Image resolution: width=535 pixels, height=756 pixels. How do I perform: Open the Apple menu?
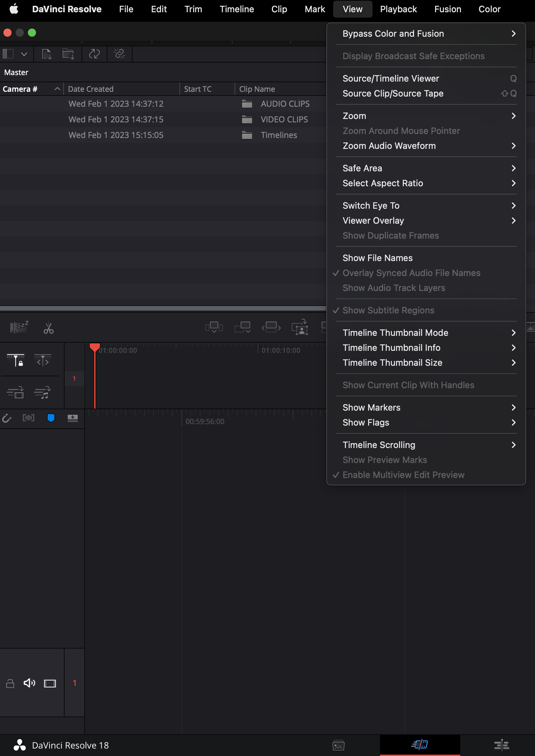pyautogui.click(x=14, y=9)
